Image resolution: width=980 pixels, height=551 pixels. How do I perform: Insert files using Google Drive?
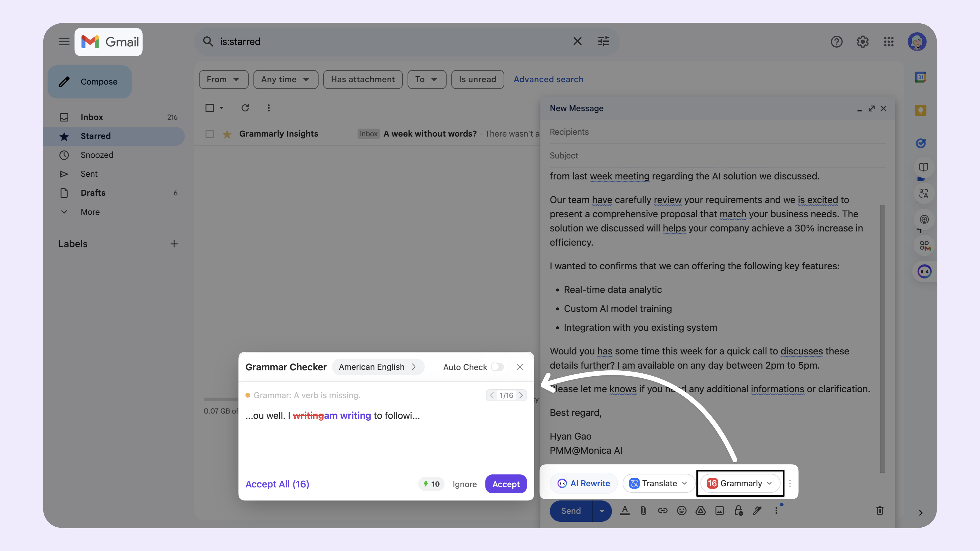coord(700,511)
